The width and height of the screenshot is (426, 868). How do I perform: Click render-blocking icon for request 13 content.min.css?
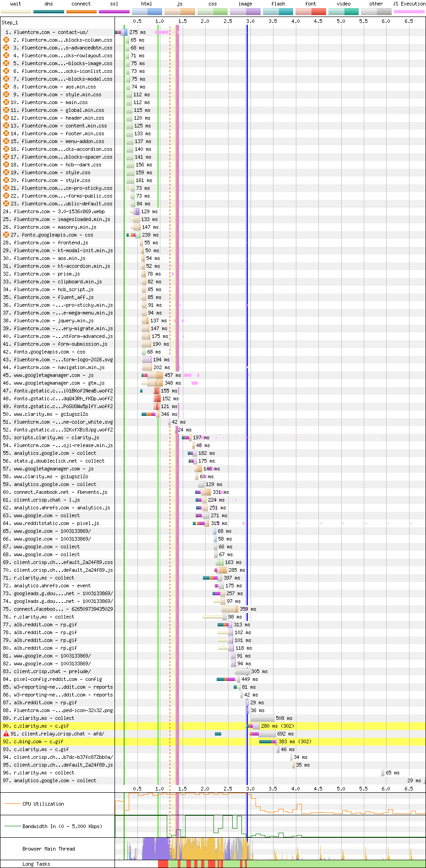(x=6, y=126)
